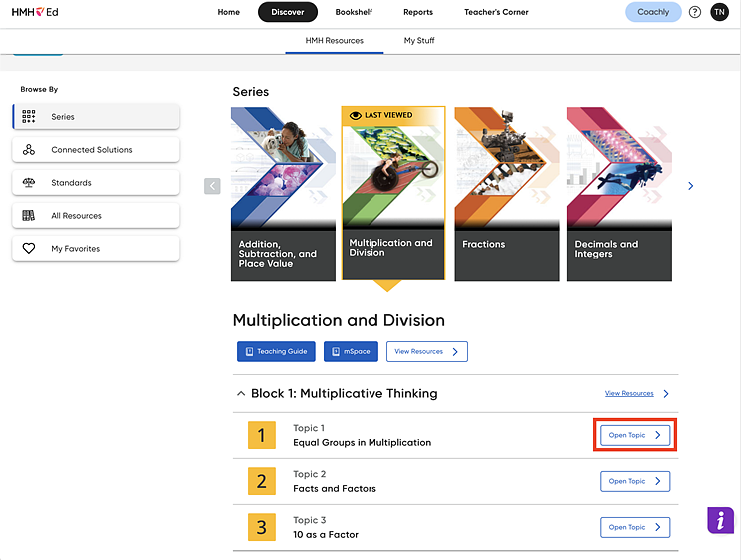Click the yellow number 3 topic tile
The width and height of the screenshot is (741, 560).
[262, 527]
